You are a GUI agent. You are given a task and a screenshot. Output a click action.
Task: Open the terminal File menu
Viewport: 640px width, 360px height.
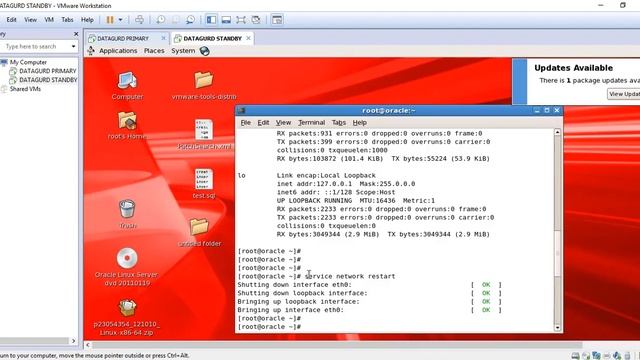245,122
